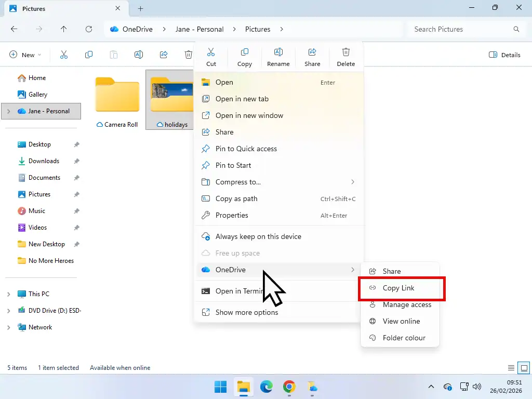This screenshot has height=399, width=532.
Task: Switch to details view in the status bar
Action: [511, 368]
